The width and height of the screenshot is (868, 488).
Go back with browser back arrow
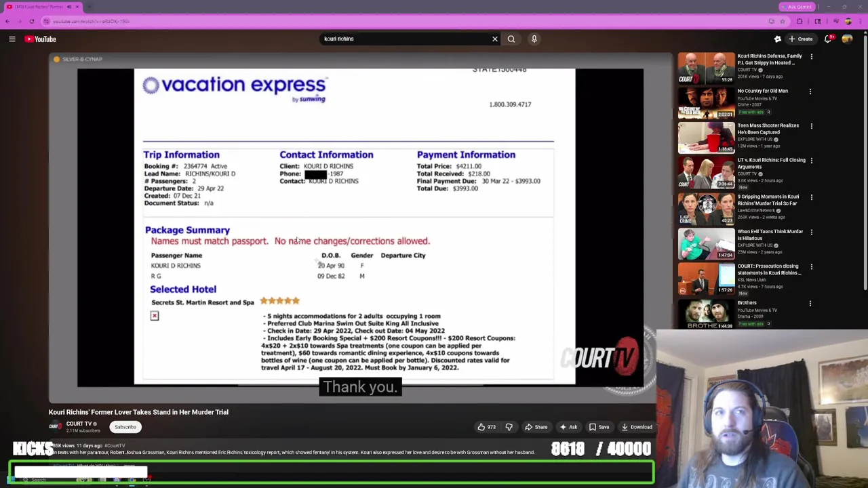tap(7, 21)
